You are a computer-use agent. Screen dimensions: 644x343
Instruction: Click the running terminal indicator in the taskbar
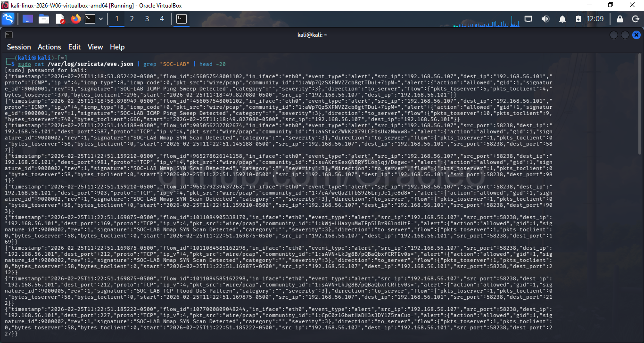pyautogui.click(x=181, y=19)
